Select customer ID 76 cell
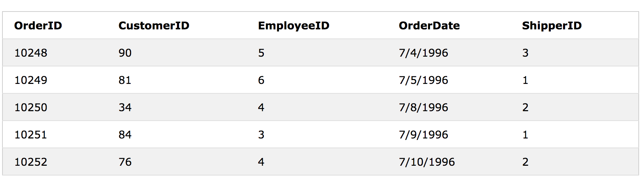Screen dimensions: 644x186 point(125,162)
